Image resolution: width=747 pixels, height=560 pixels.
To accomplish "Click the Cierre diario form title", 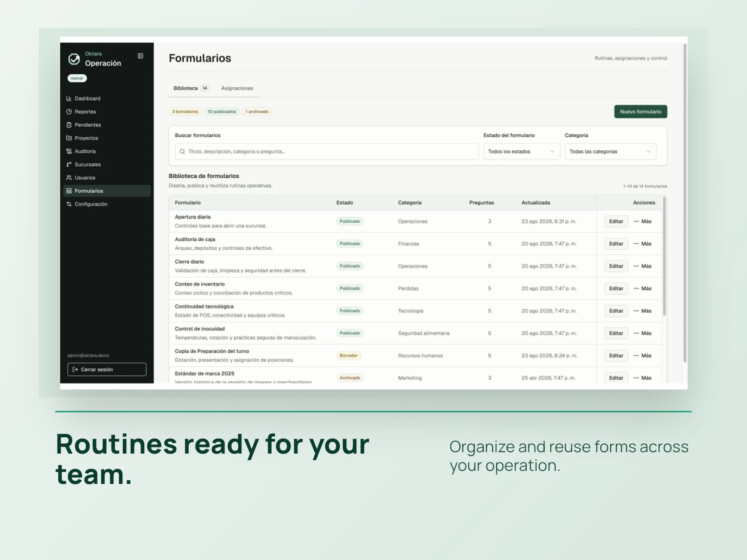I will tap(190, 262).
